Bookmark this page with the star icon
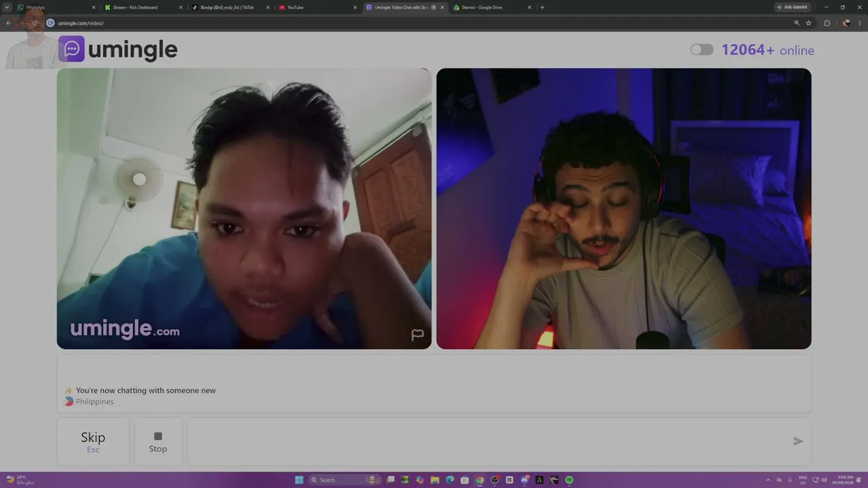 [808, 23]
